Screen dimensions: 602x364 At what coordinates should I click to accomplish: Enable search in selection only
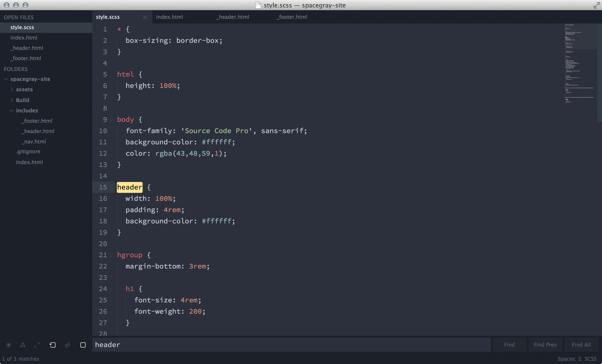click(67, 345)
